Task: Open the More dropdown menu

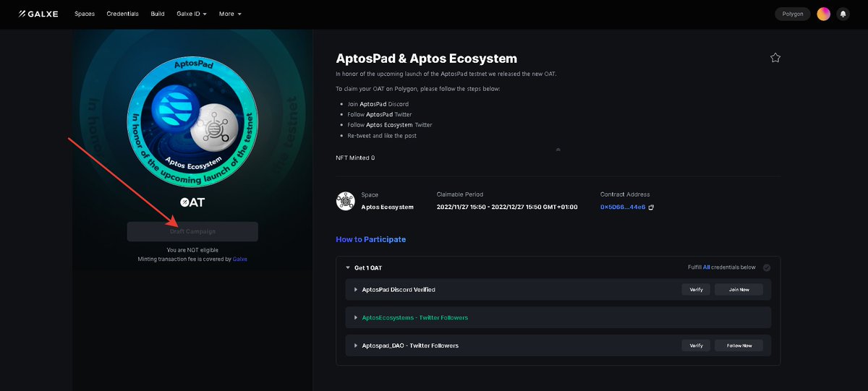Action: 230,14
